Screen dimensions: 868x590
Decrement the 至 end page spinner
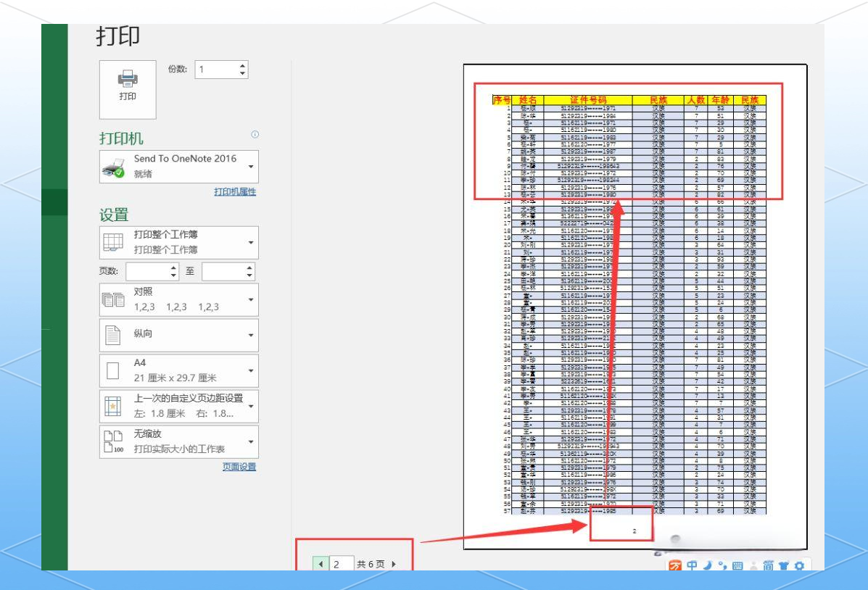pyautogui.click(x=249, y=275)
